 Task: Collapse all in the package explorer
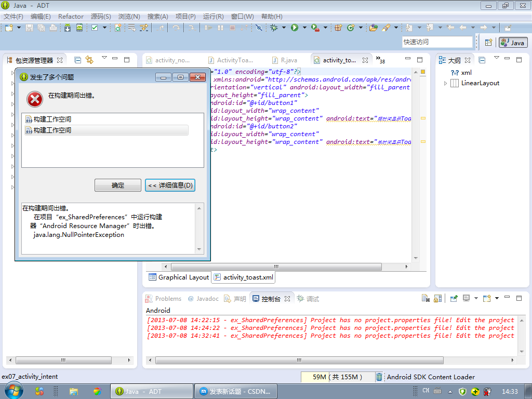point(77,60)
